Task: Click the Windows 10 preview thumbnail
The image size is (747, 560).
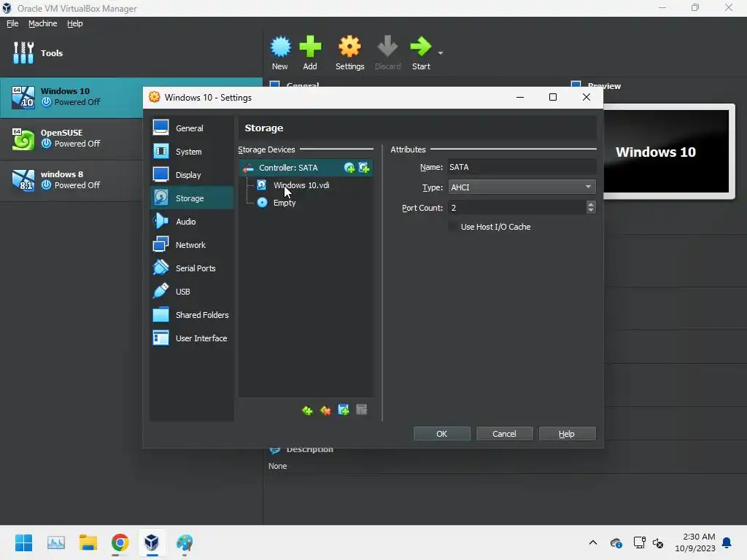Action: coord(666,152)
